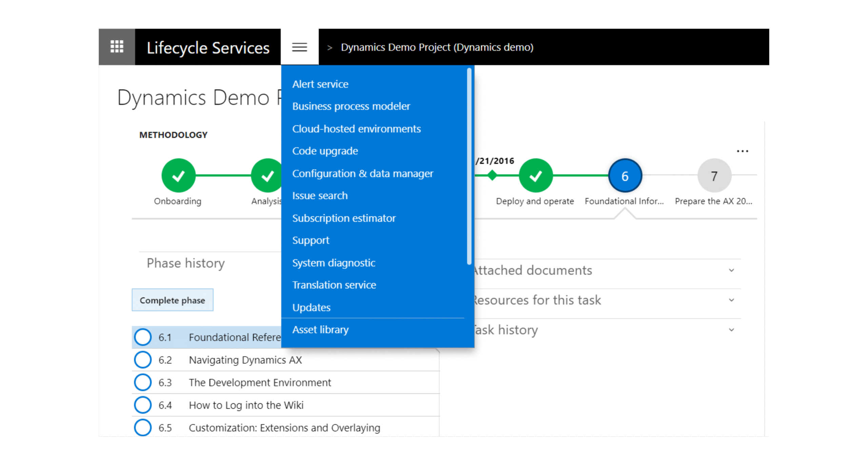The height and width of the screenshot is (465, 868).
Task: Mark task 6.4 Log into Wiki complete
Action: [143, 405]
